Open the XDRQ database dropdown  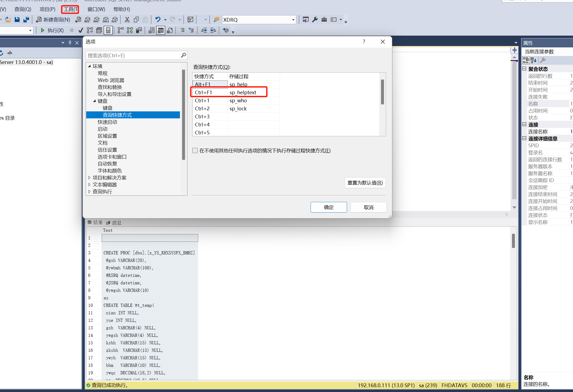pyautogui.click(x=293, y=20)
